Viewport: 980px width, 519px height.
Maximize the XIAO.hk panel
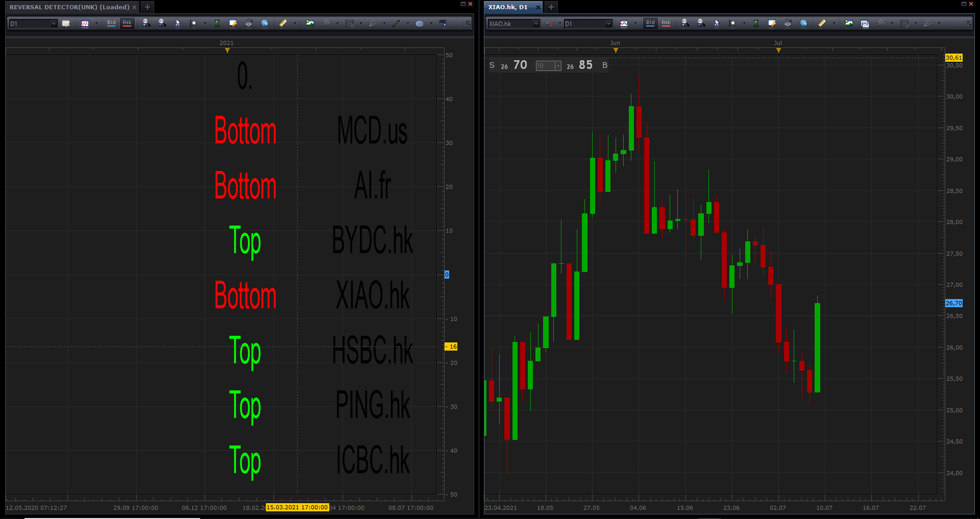coord(964,4)
